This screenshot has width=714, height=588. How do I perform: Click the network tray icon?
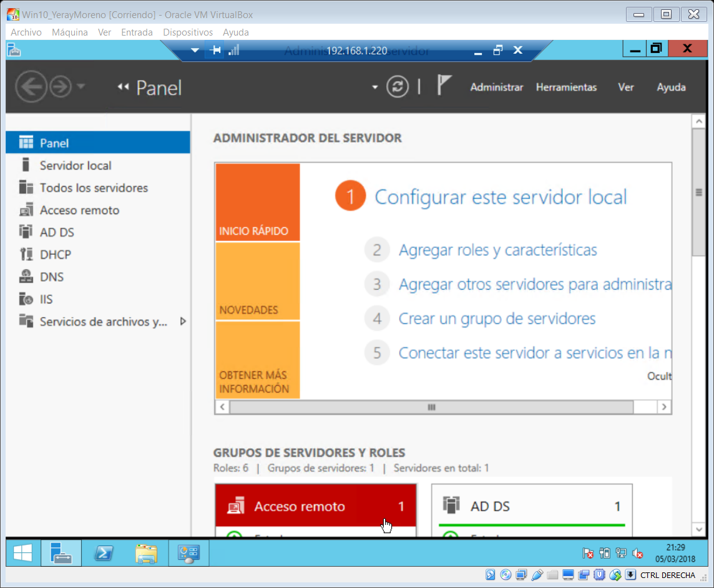(x=620, y=554)
